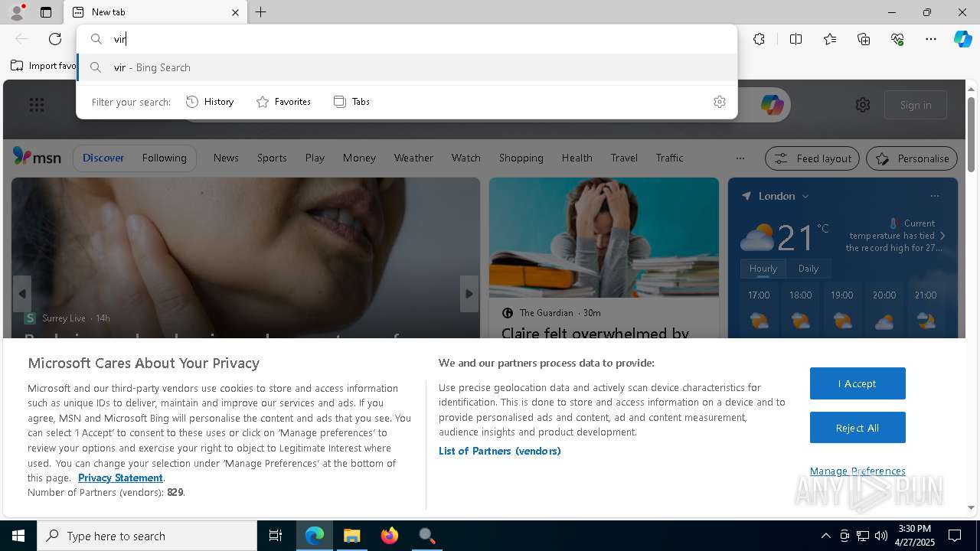Viewport: 980px width, 551px height.
Task: Open the Edge profile icon
Action: (x=16, y=12)
